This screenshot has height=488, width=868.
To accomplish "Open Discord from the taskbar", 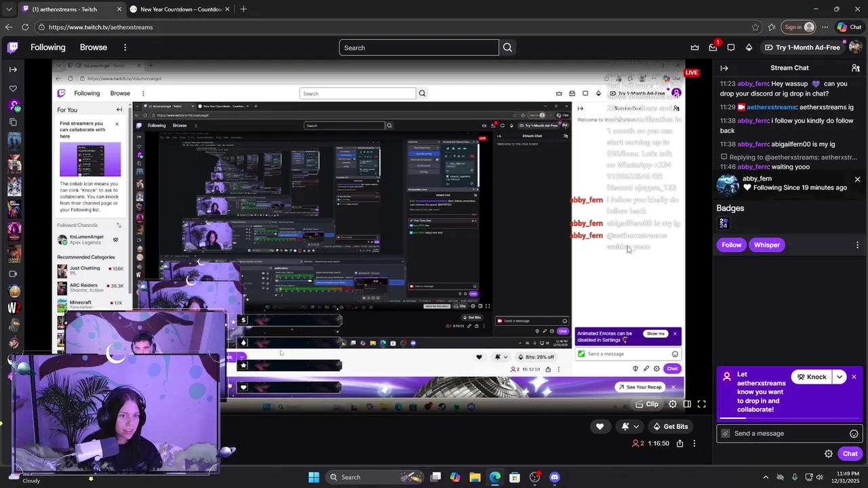I will (x=555, y=477).
